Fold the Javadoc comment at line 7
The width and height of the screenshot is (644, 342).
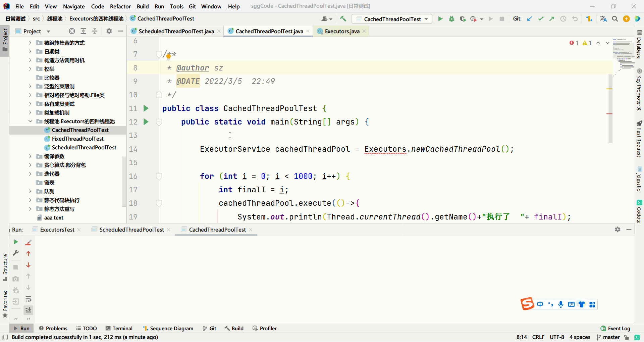pos(159,54)
